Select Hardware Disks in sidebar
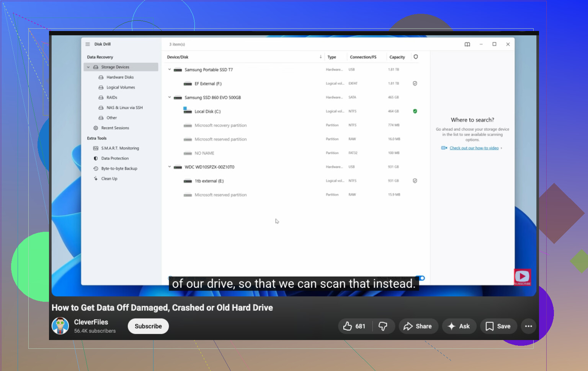 [121, 77]
